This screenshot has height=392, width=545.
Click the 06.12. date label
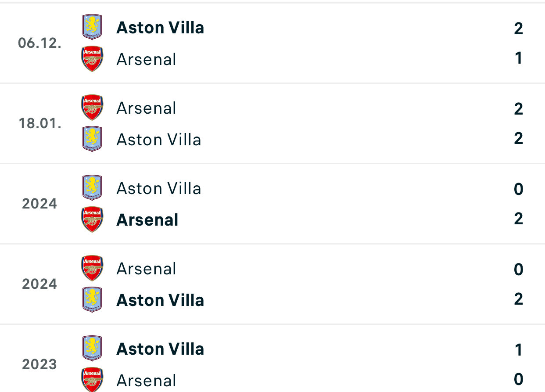[39, 43]
